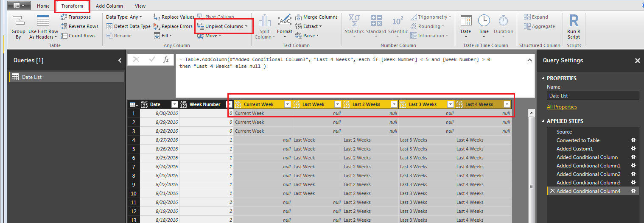Open the File menu button
The height and width of the screenshot is (223, 644).
pos(19,6)
